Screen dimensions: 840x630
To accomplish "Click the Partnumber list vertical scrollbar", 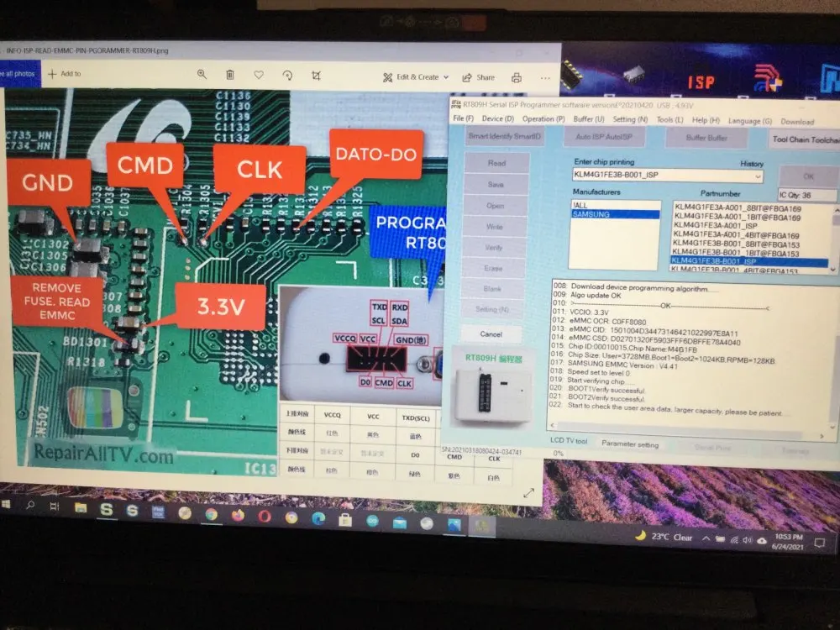I will [834, 239].
